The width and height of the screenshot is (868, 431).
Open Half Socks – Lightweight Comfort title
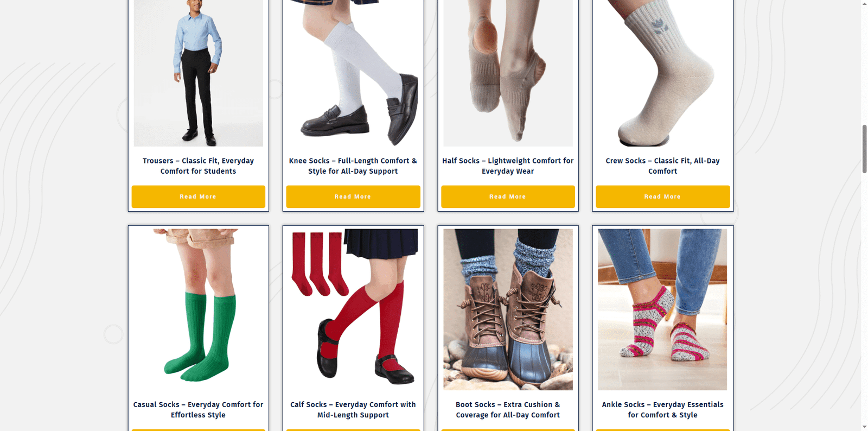(x=508, y=166)
